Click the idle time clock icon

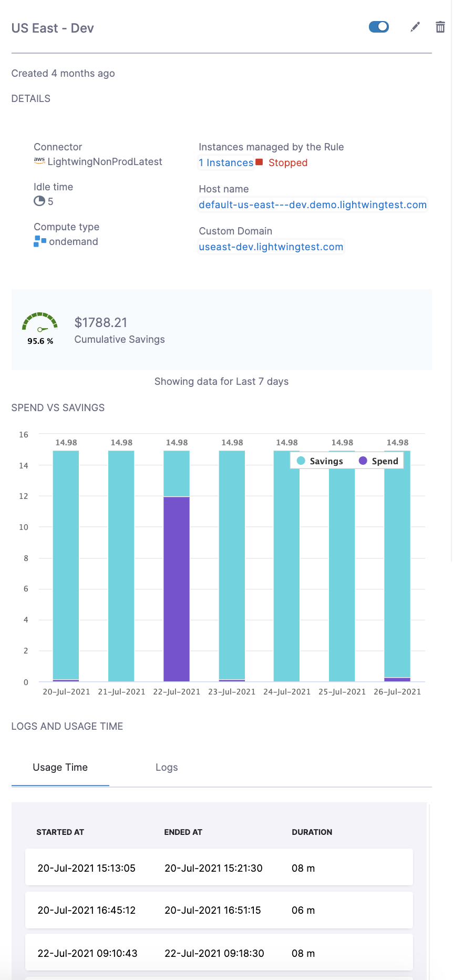[39, 201]
